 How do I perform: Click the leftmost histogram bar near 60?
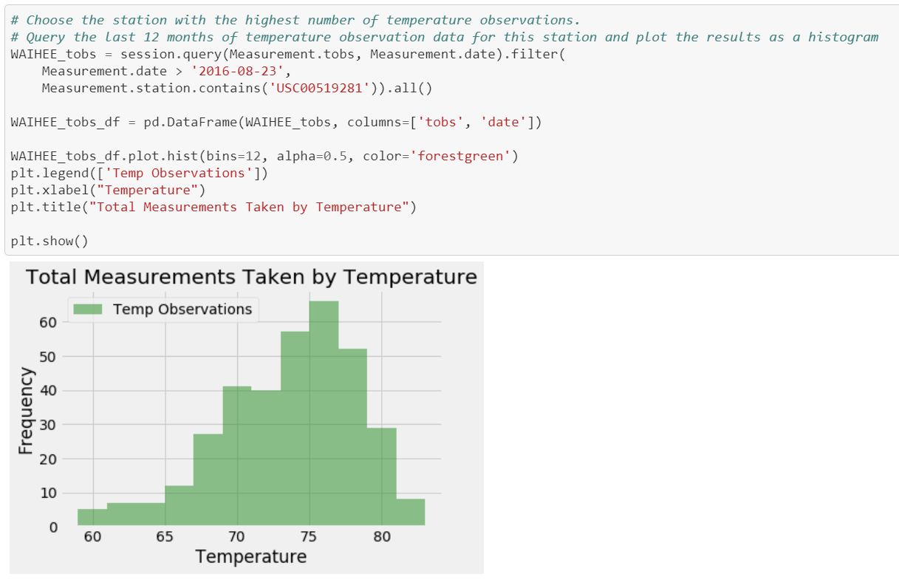pos(92,517)
